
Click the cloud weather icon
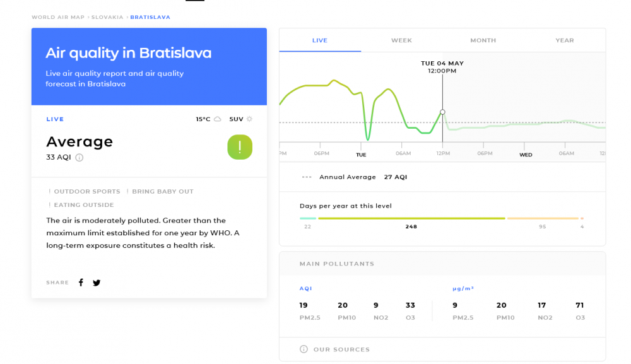[x=217, y=119]
